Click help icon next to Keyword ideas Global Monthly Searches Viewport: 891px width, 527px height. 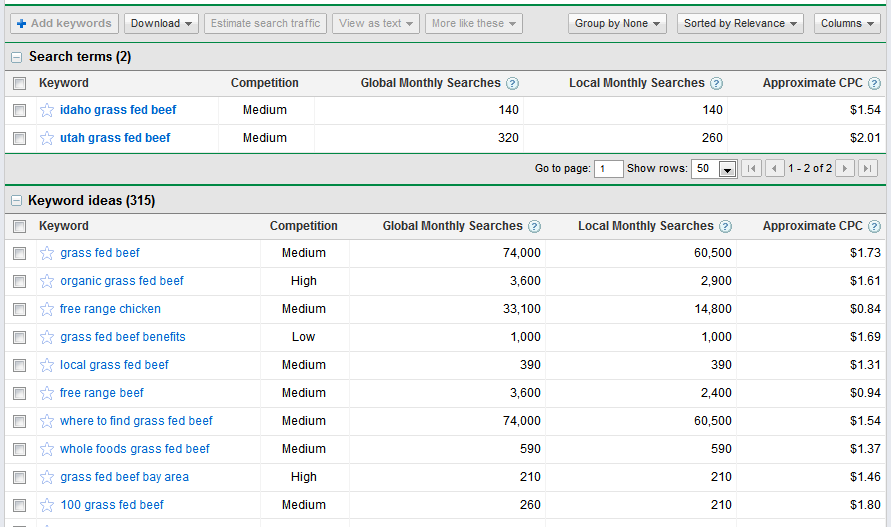coord(534,227)
